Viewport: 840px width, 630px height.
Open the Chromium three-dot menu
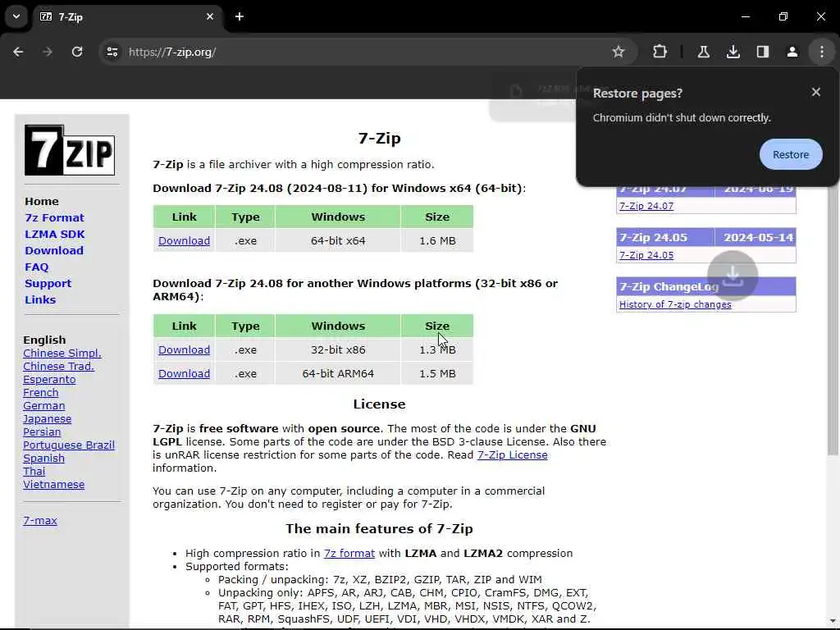[822, 52]
